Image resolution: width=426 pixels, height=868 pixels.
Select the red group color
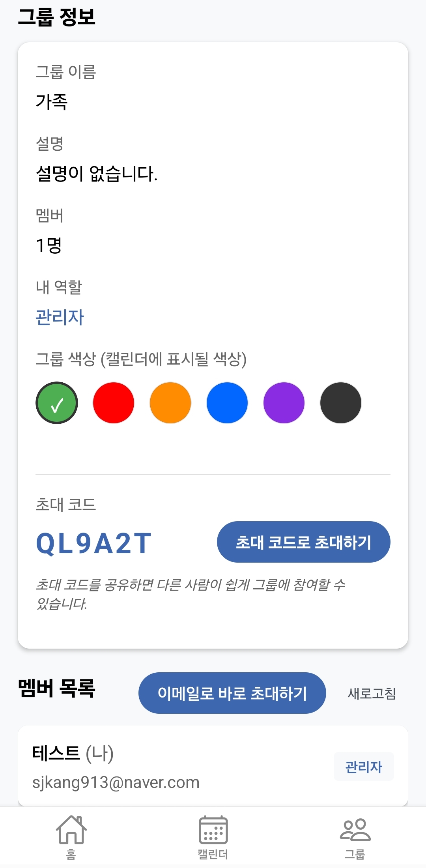point(114,403)
